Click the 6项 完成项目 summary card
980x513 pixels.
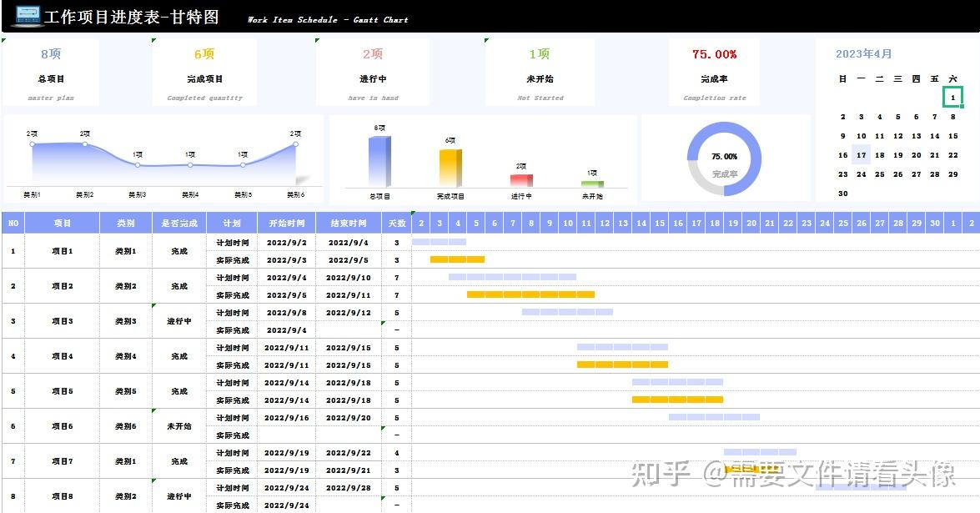coord(204,73)
